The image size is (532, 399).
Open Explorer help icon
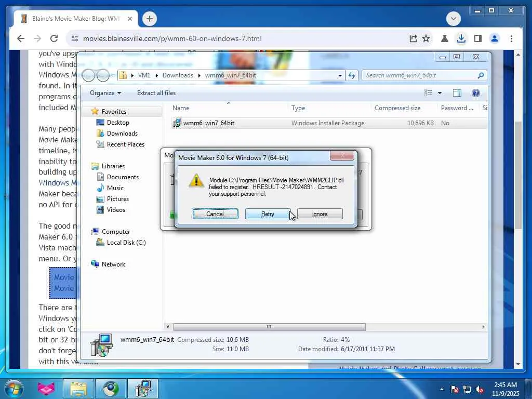tap(476, 93)
